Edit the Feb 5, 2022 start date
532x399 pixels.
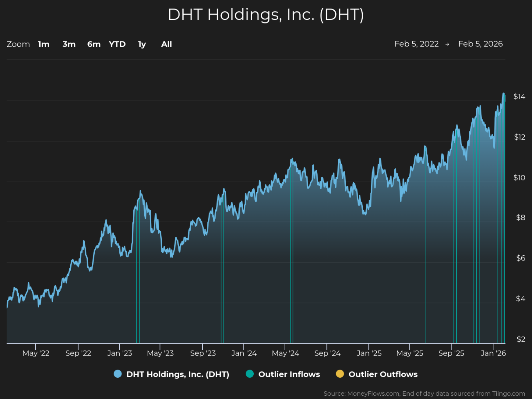(x=416, y=44)
